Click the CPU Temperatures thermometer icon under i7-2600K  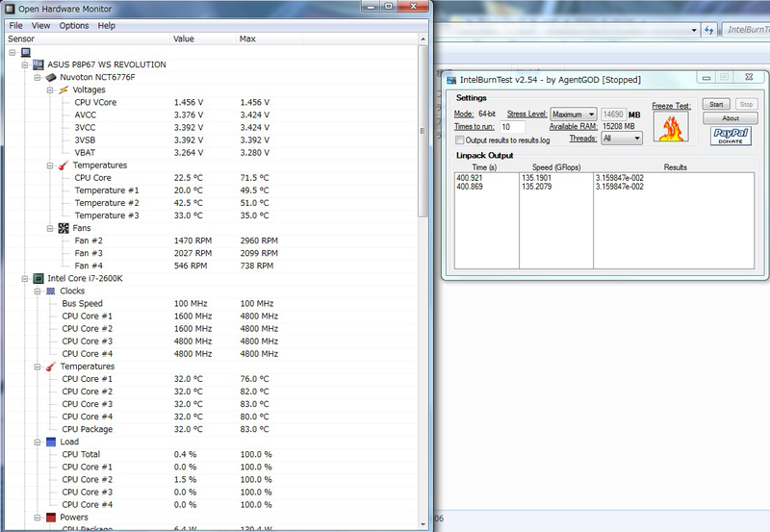51,367
